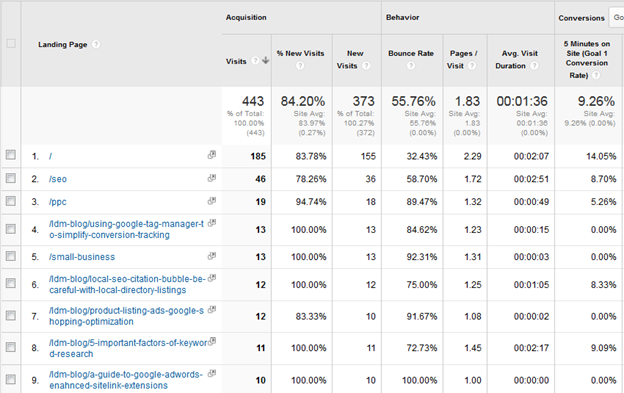The width and height of the screenshot is (624, 393).
Task: Click the % New Visits help icon
Action: (x=300, y=66)
